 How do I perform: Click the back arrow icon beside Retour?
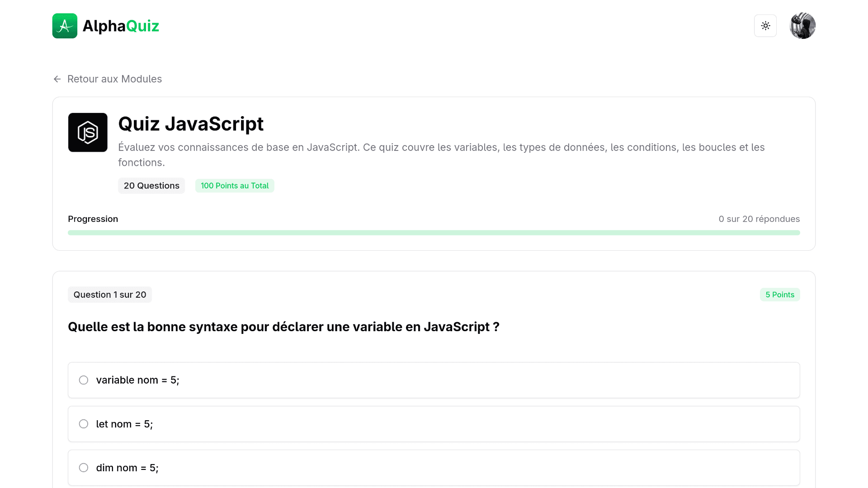pyautogui.click(x=57, y=79)
